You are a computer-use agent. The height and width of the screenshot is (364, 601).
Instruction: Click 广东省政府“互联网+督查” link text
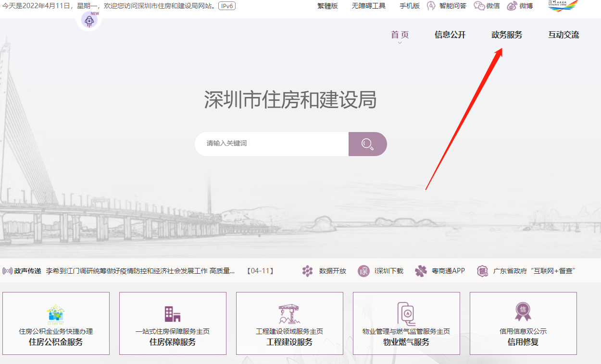coord(534,271)
